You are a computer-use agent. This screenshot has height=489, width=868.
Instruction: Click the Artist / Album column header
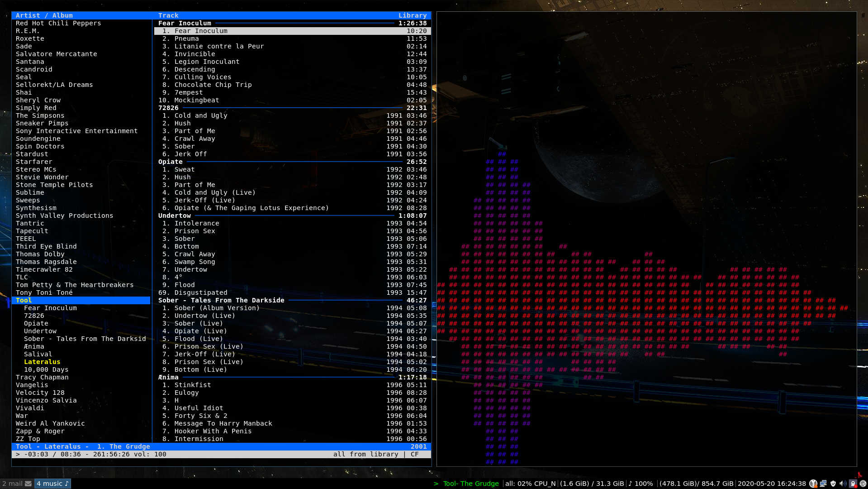point(44,15)
